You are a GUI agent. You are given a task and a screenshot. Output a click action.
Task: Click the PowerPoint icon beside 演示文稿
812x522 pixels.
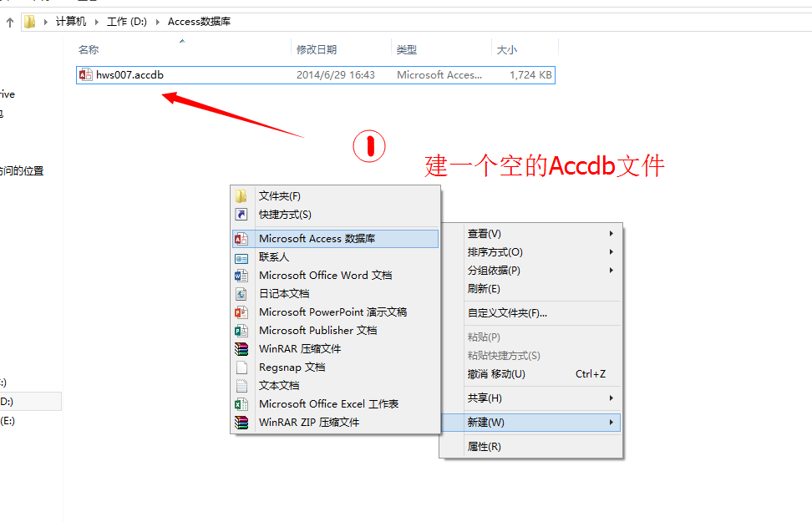point(241,312)
